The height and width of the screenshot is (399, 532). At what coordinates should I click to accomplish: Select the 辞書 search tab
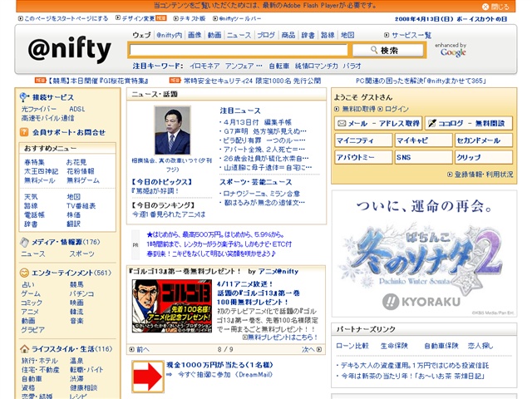point(308,35)
